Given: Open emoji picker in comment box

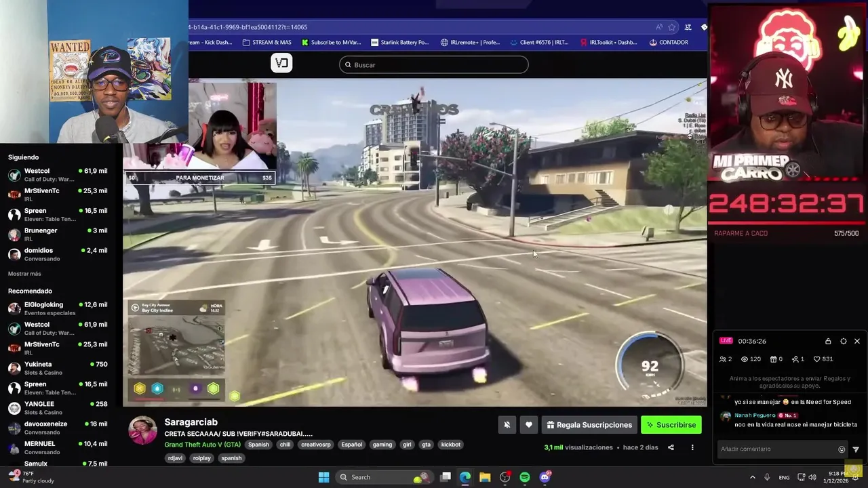Looking at the screenshot, I should click(x=842, y=449).
